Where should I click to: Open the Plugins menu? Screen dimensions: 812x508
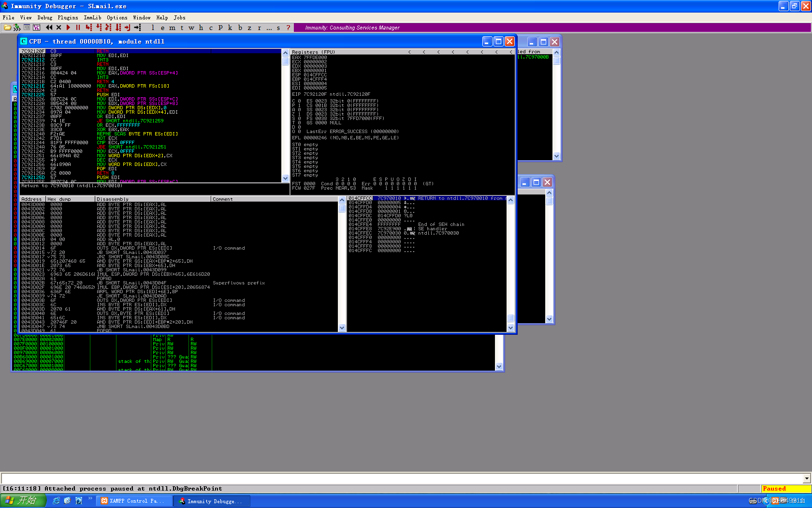(x=68, y=17)
